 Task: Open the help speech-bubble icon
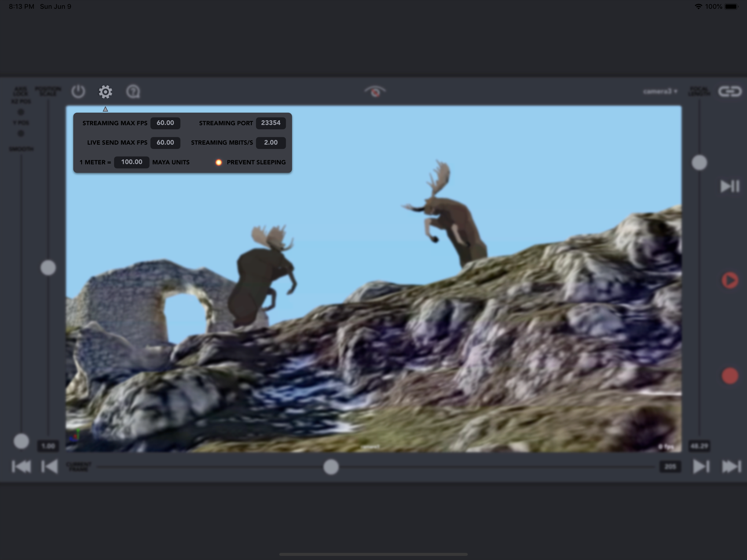(133, 92)
